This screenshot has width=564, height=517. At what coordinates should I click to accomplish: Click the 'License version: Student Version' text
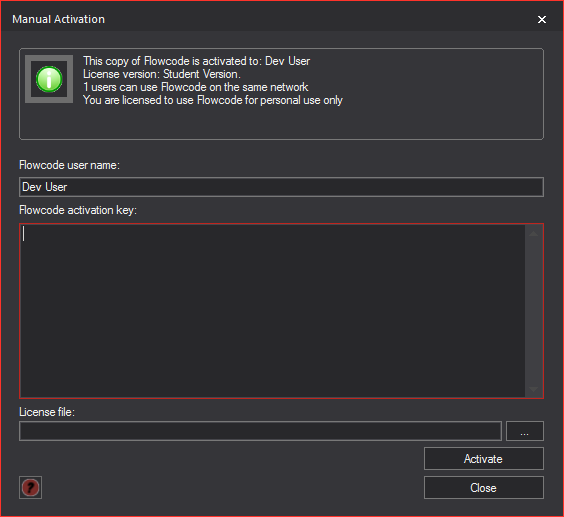[x=162, y=74]
